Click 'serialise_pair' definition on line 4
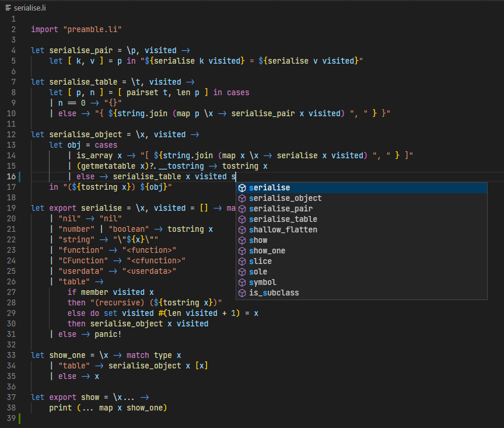 [81, 51]
